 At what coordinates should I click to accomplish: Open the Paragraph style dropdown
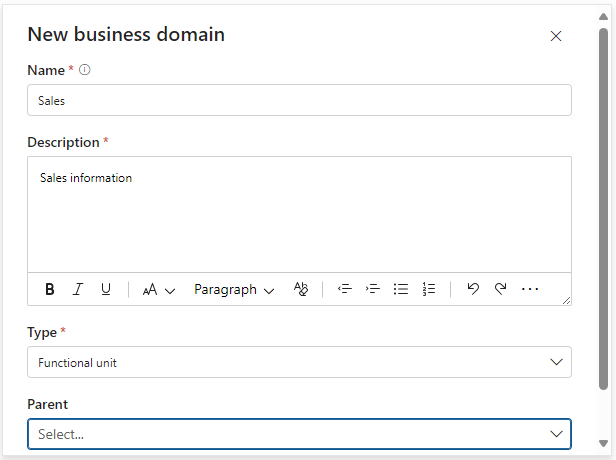tap(233, 289)
